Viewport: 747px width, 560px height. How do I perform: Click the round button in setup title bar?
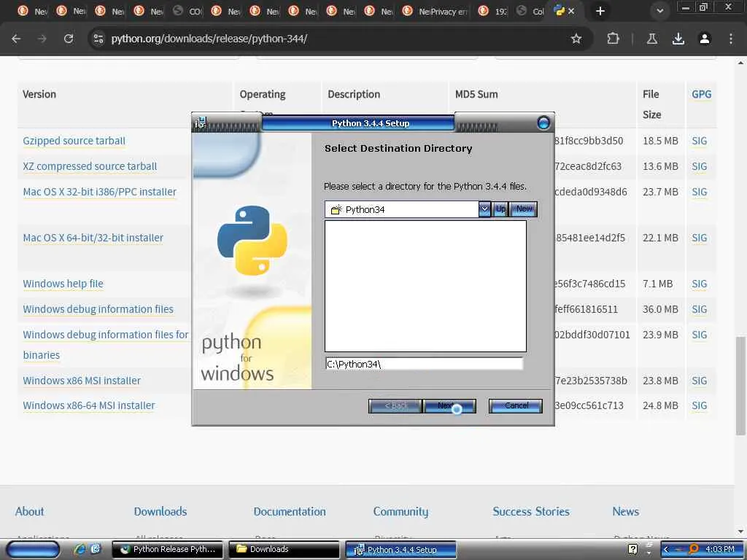[543, 122]
